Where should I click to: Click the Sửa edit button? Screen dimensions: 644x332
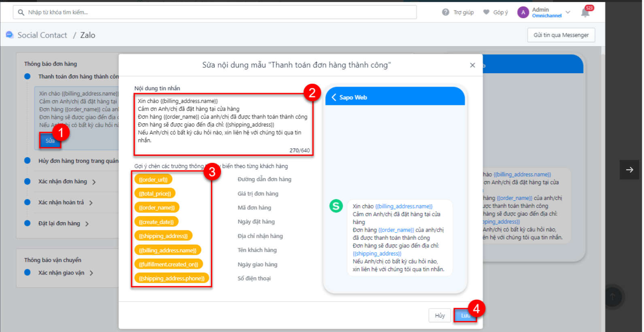coord(50,140)
